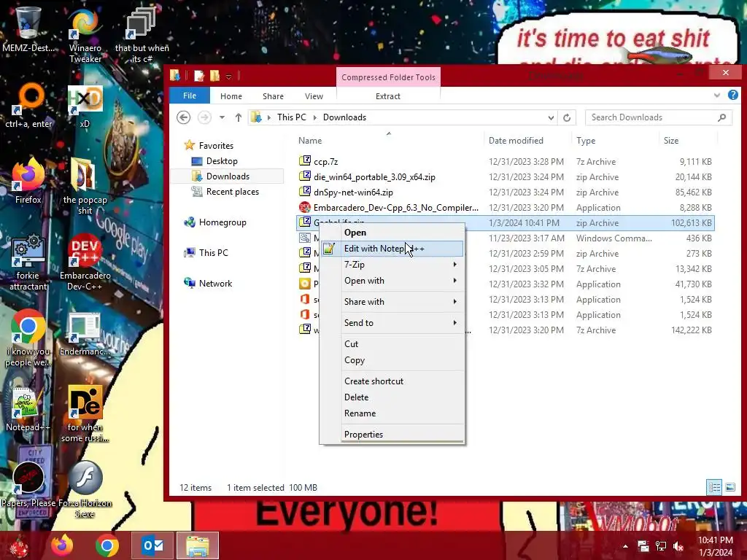The width and height of the screenshot is (747, 560).
Task: Click Explorer help question mark icon
Action: (733, 96)
